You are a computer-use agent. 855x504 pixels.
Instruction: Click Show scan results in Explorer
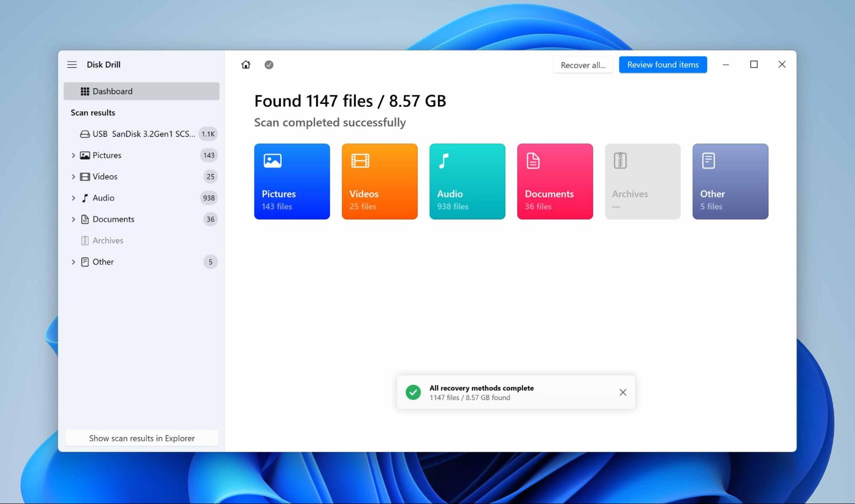pyautogui.click(x=142, y=438)
